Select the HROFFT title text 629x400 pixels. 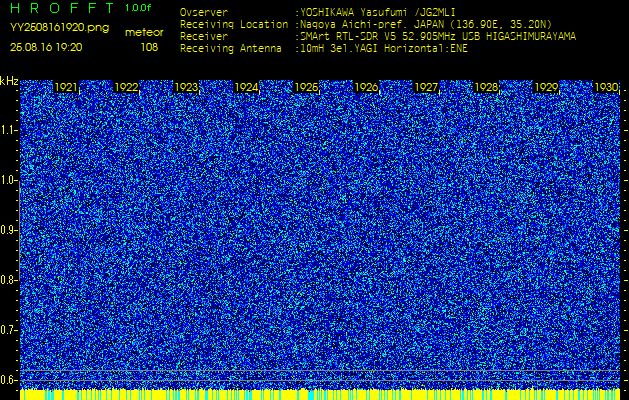[x=63, y=8]
